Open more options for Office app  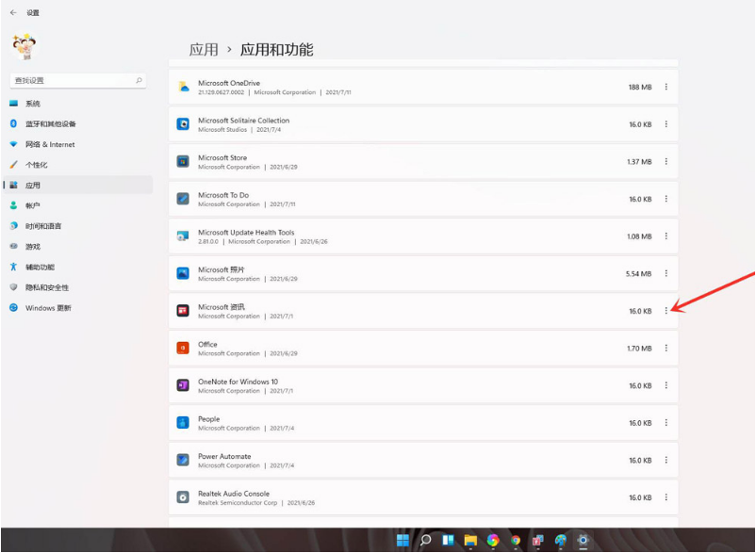coord(666,348)
